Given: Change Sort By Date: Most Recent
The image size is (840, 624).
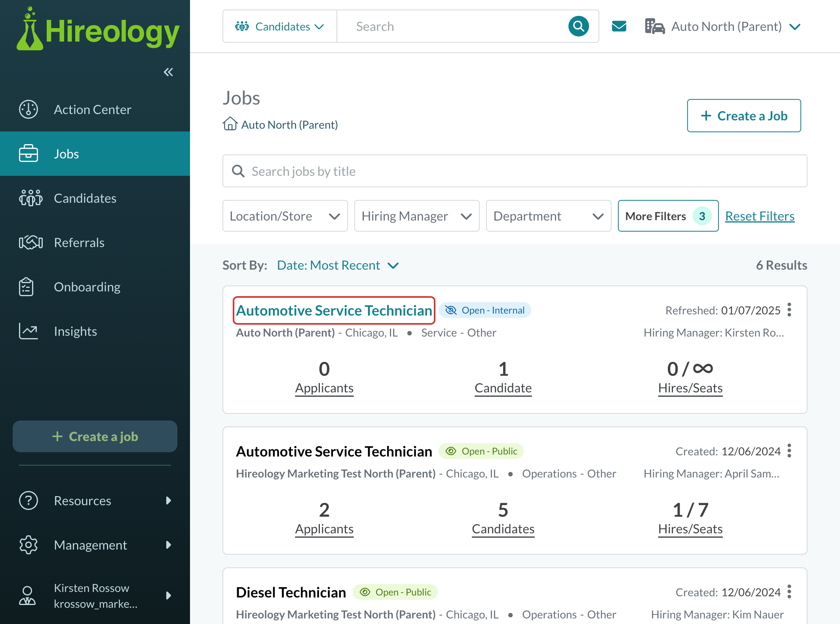Looking at the screenshot, I should 338,265.
